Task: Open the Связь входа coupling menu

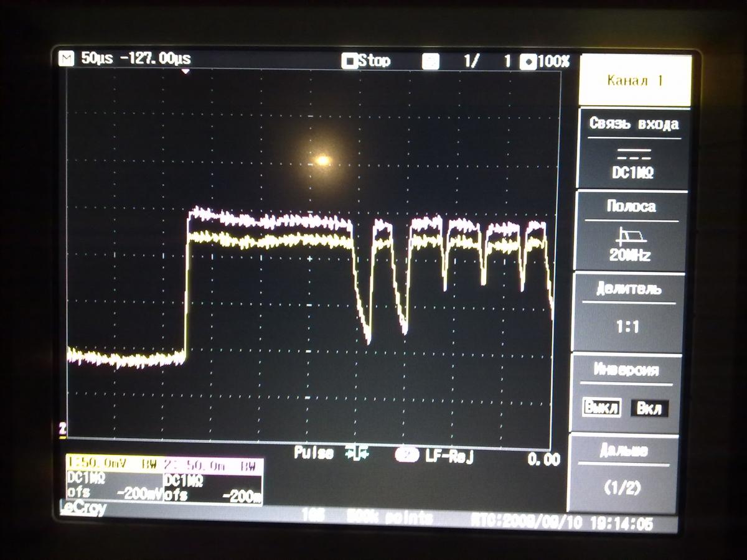Action: [x=634, y=147]
